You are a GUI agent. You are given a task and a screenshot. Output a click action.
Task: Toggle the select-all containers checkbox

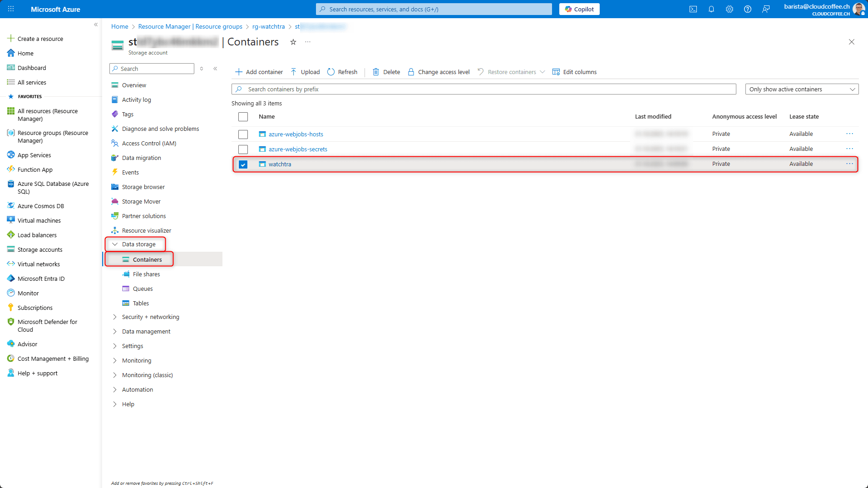coord(243,117)
